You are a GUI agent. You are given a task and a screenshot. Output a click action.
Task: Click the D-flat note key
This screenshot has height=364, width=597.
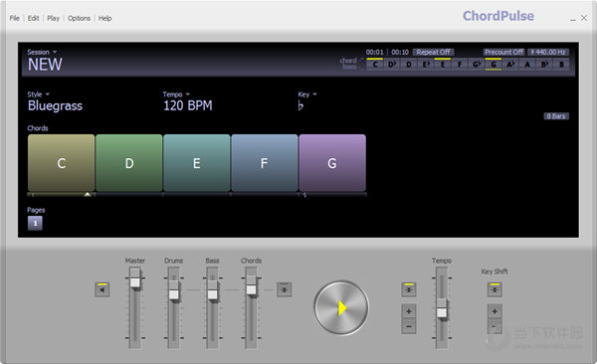(x=392, y=65)
